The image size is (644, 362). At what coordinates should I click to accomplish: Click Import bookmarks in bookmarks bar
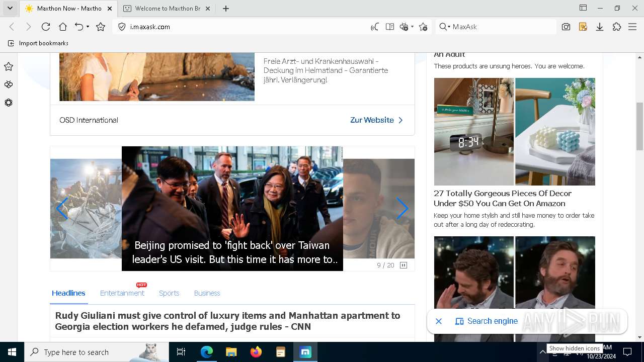coord(38,43)
